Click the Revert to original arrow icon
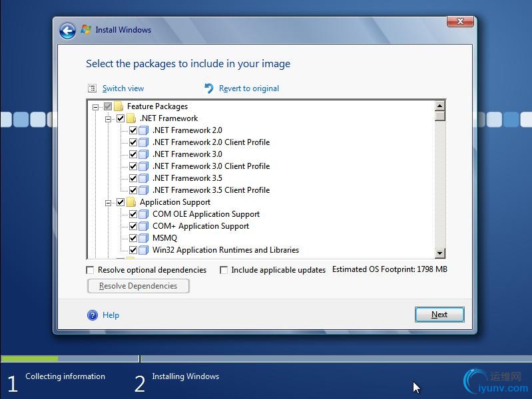Screen dimensions: 532x399 tap(209, 88)
